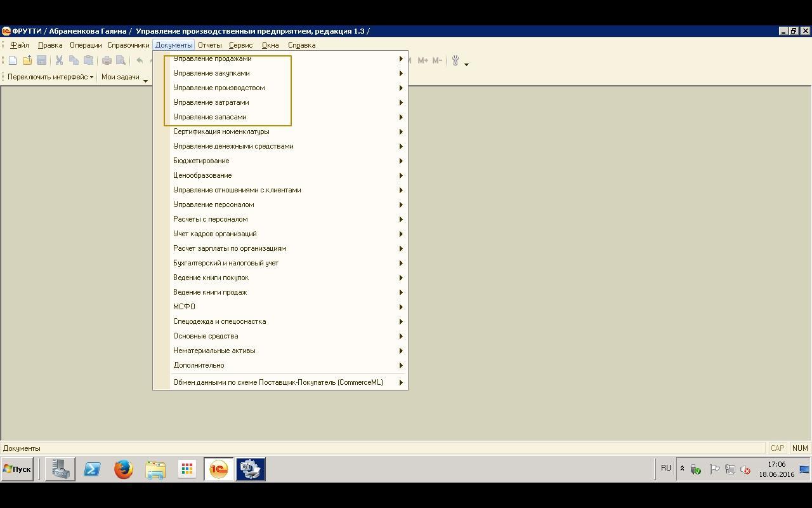Click the muted volume tray icon

pyautogui.click(x=746, y=469)
